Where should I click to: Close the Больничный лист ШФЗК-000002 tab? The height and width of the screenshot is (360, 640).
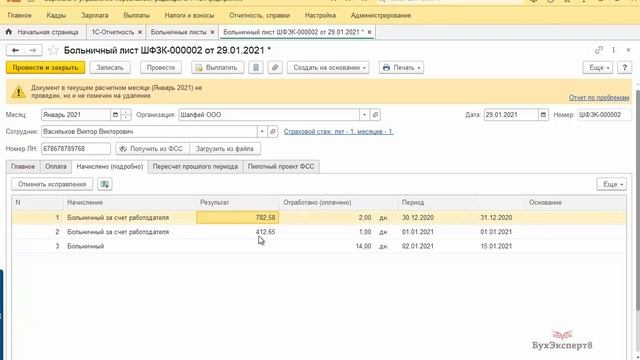pos(369,32)
